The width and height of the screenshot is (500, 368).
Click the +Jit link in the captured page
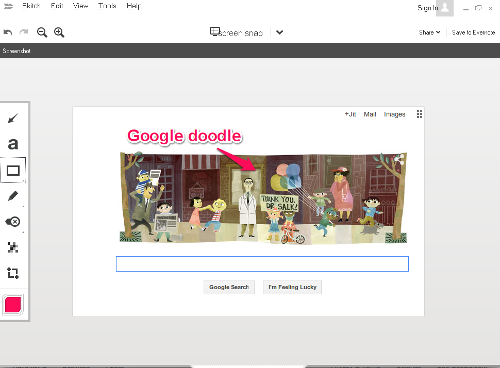[x=350, y=114]
